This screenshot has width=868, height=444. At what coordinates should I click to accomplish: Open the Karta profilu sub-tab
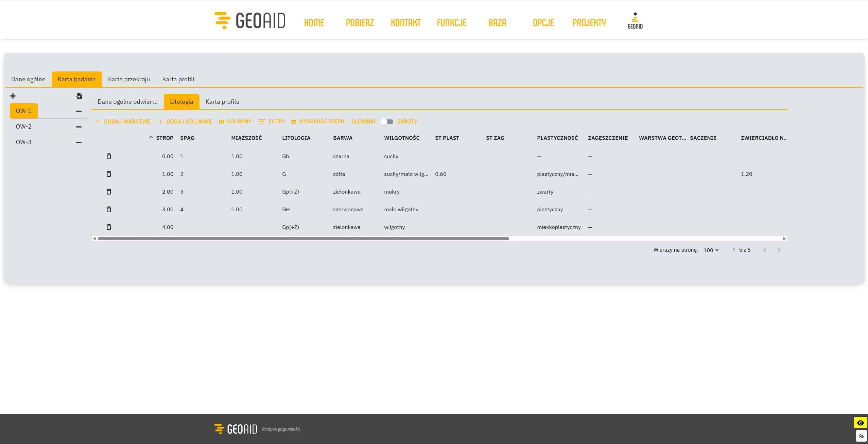[x=222, y=102]
